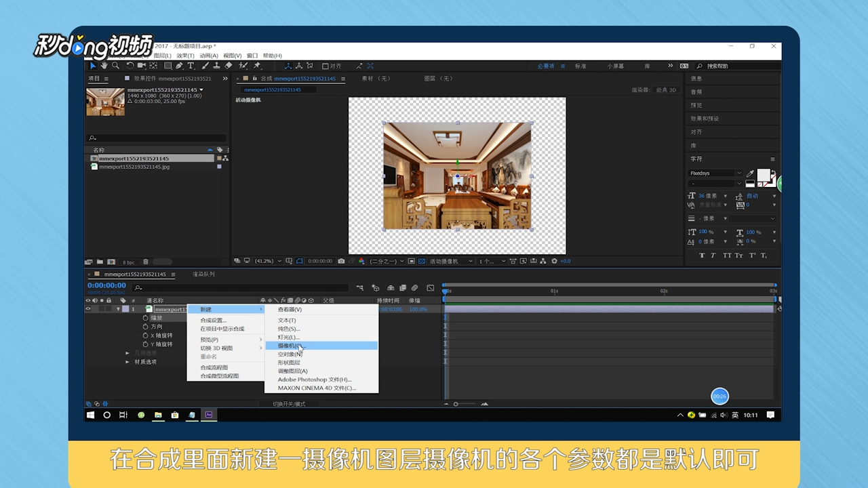Click the faux italic T button
The height and width of the screenshot is (488, 868).
[x=713, y=256]
